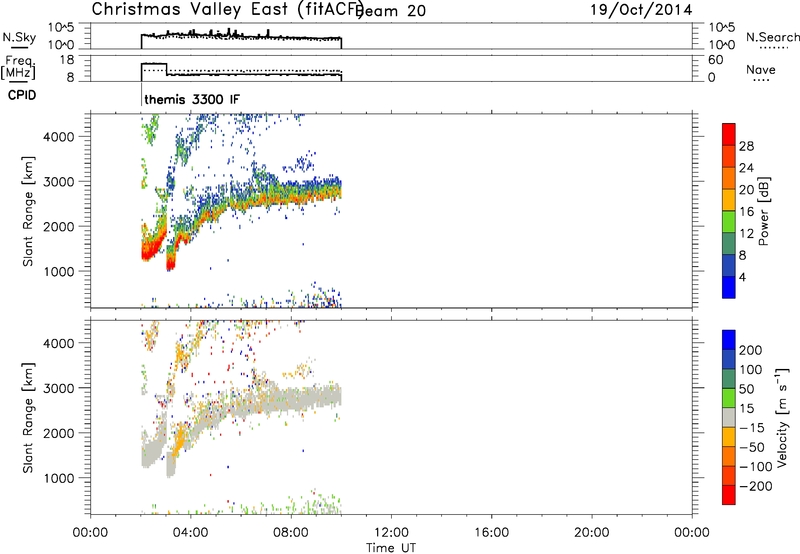Click the power color bar blue segment
The image size is (800, 554).
[729, 287]
